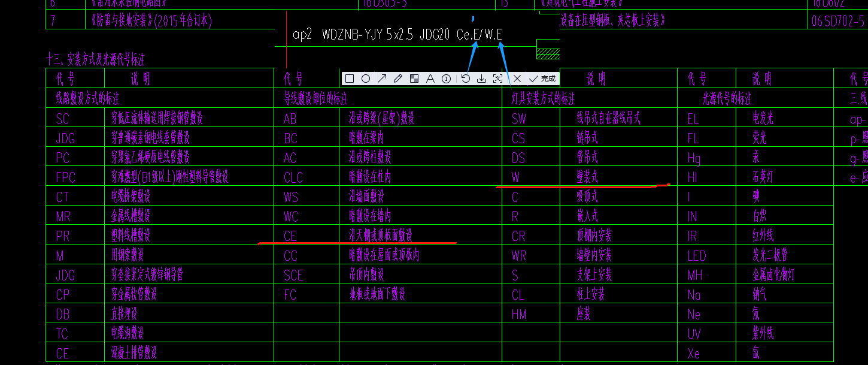Click the "MH" code beside 金属卤化物灯
This screenshot has width=868, height=365.
click(694, 275)
